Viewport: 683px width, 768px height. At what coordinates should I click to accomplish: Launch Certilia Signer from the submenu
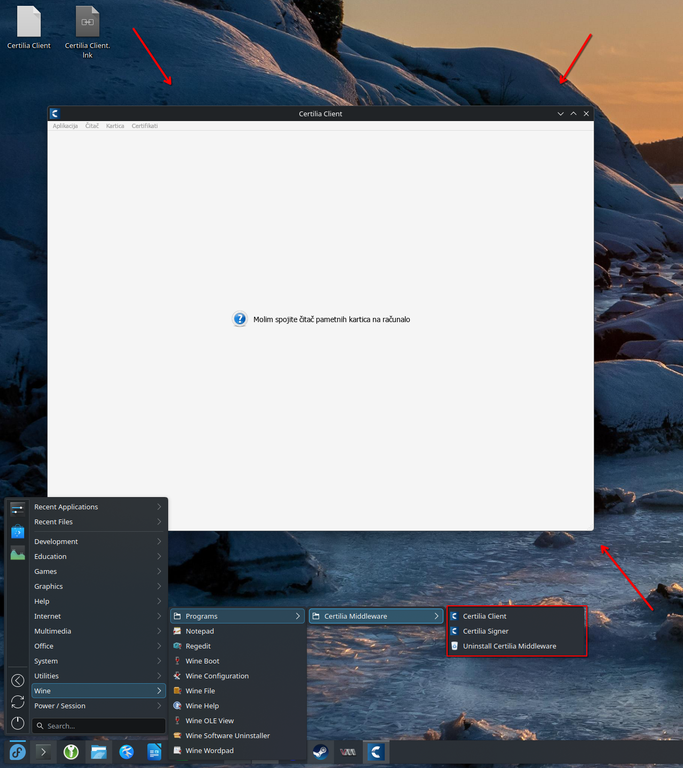pos(517,631)
